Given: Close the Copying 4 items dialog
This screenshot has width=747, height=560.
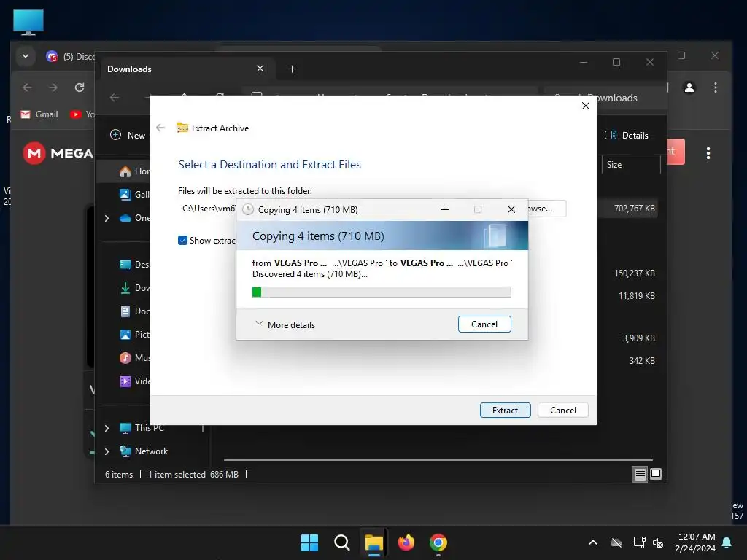Looking at the screenshot, I should pos(511,209).
